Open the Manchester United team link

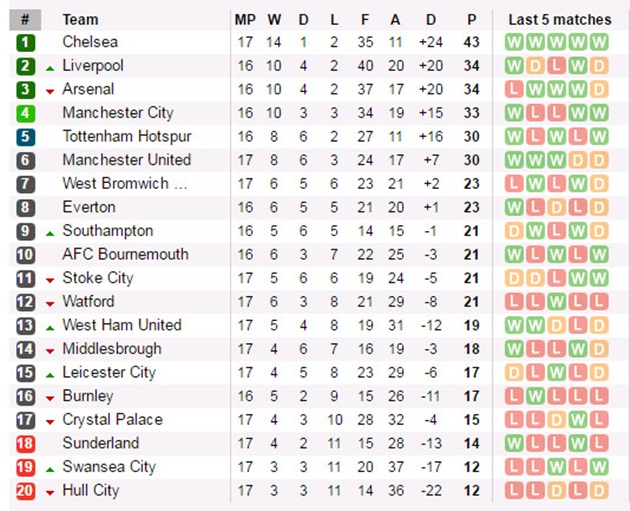coord(127,160)
